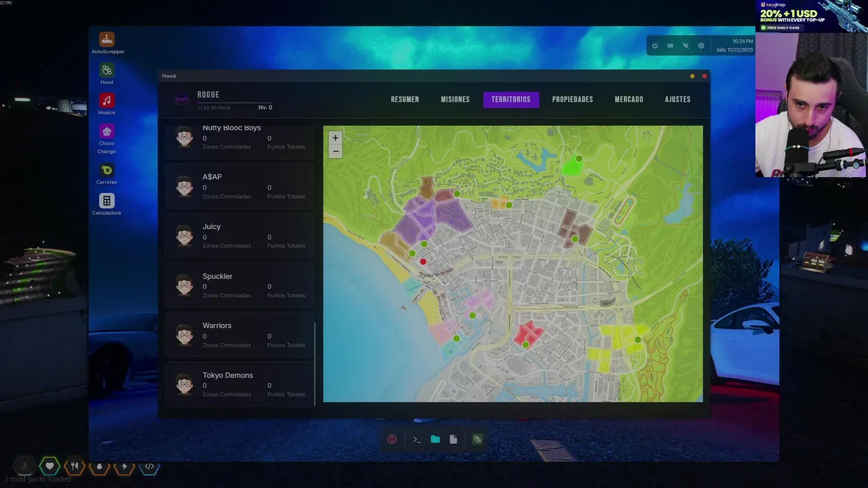
Task: Click the Nv. 0 level label
Action: tap(265, 108)
